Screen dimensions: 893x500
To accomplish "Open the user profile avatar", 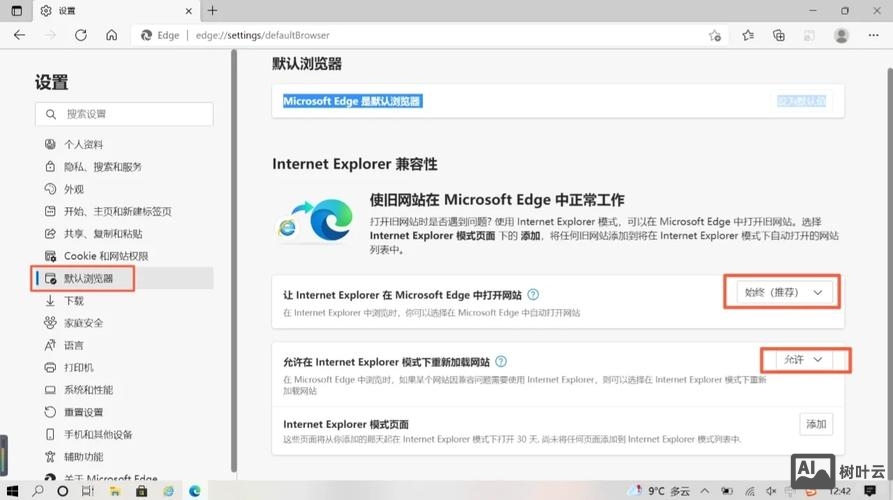I will [x=841, y=35].
